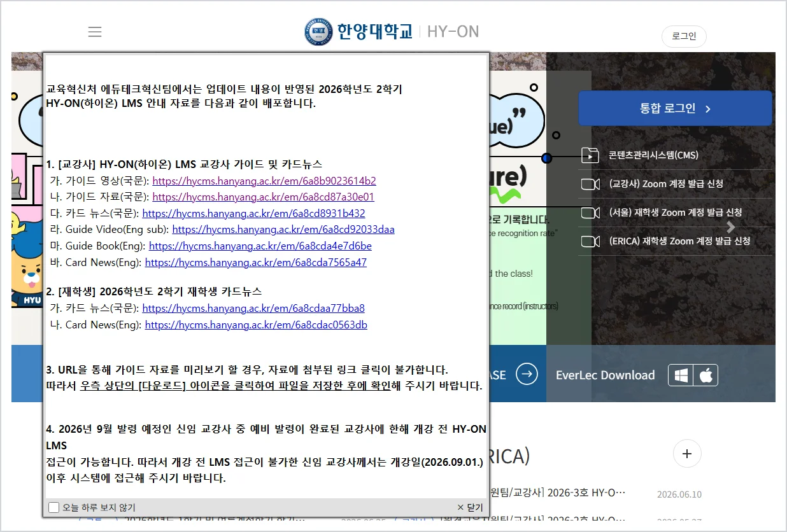Click the 통합 로그인 button
The height and width of the screenshot is (532, 787).
tap(675, 108)
